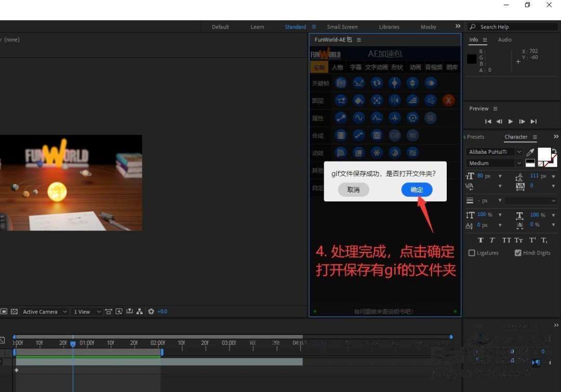Click 确定 to open the gif folder

point(417,190)
